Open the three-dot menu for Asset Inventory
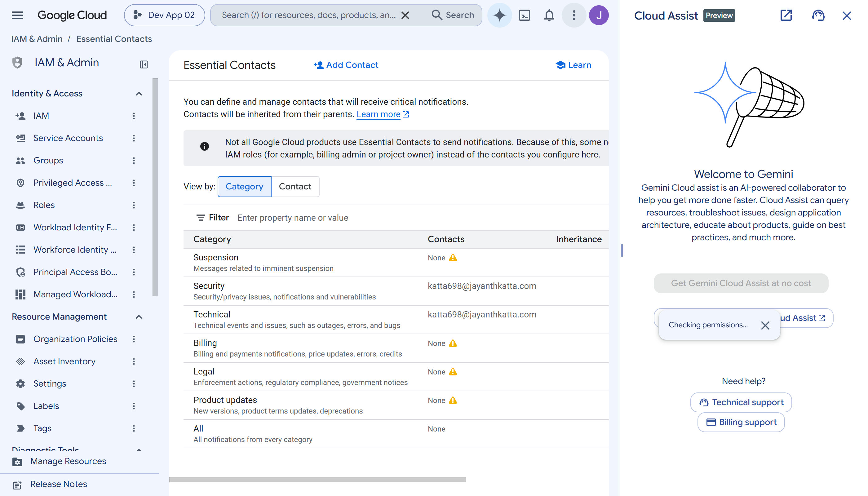 pos(134,361)
